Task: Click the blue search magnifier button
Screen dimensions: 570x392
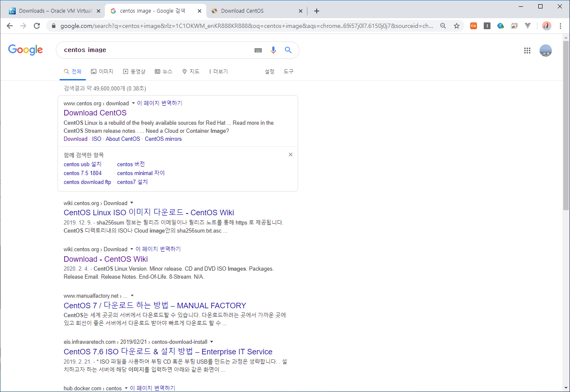Action: (288, 50)
